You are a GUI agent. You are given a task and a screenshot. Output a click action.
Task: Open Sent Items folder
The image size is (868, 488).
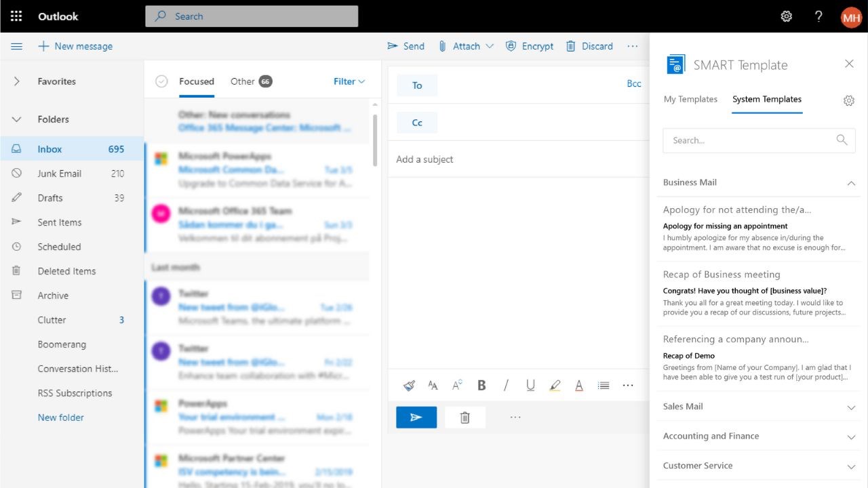72,222
